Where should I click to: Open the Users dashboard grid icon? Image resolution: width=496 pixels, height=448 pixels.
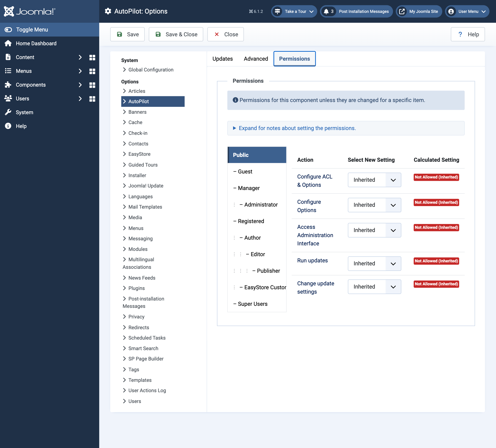tap(92, 99)
